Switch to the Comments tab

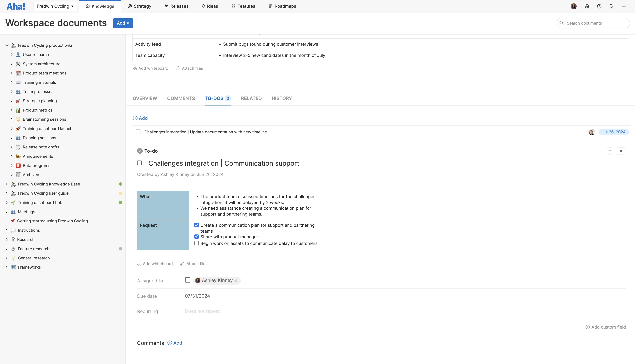click(181, 98)
